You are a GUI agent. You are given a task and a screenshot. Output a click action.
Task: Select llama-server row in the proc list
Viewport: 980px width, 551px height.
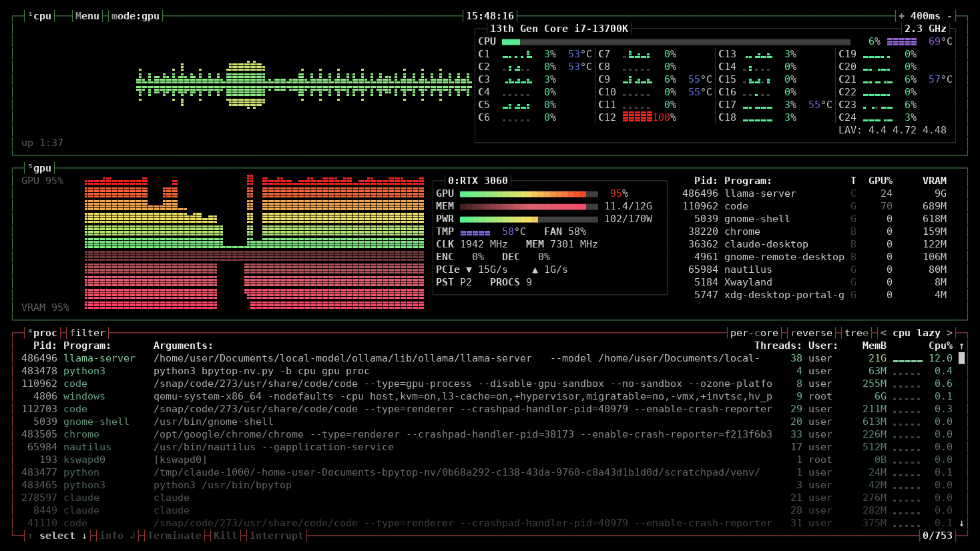click(x=487, y=358)
